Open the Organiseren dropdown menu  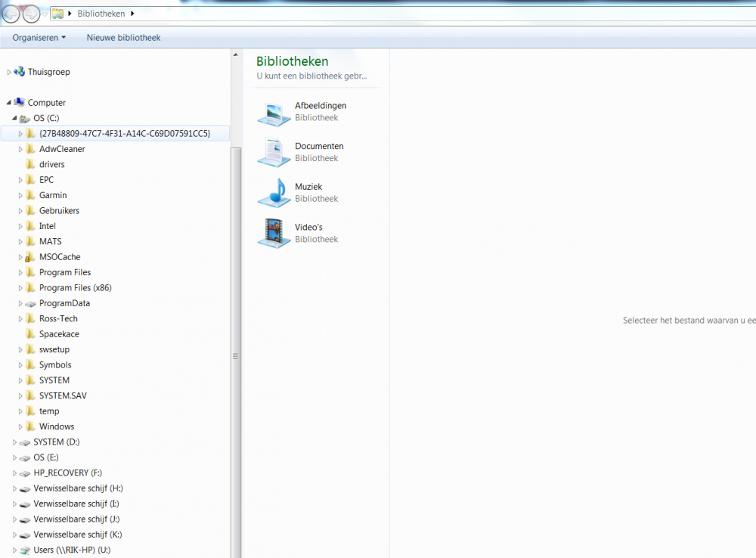[39, 38]
